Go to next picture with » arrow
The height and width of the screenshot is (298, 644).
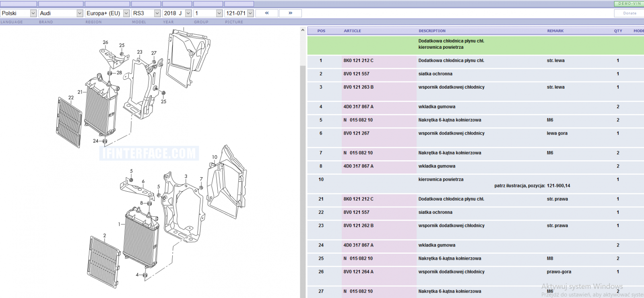pos(290,13)
